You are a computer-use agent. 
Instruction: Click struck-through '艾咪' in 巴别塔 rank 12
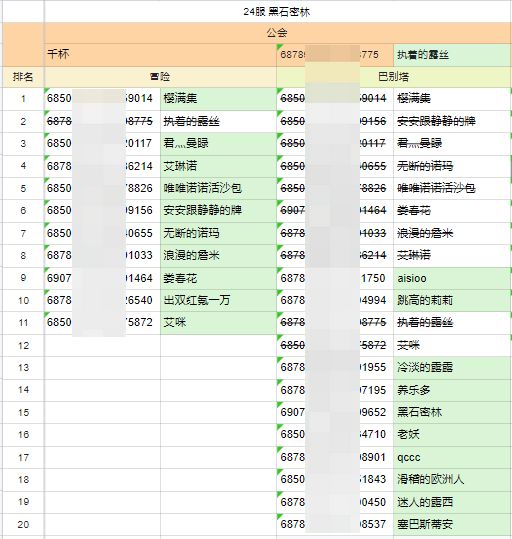point(452,345)
